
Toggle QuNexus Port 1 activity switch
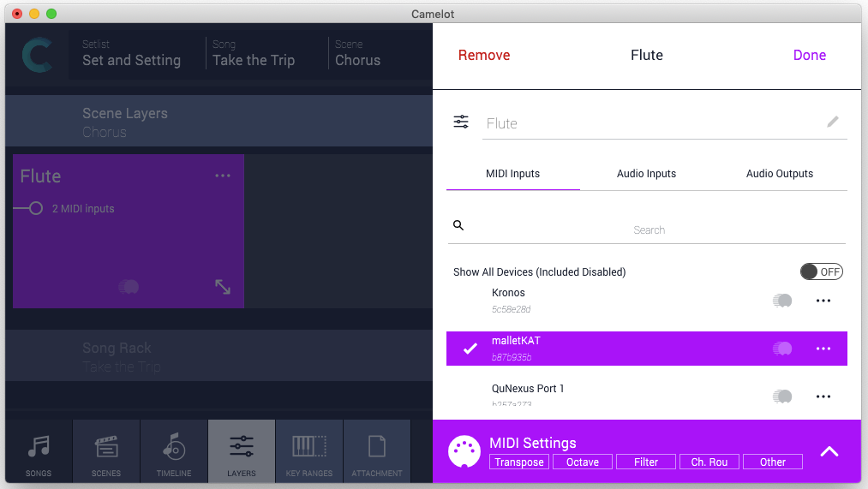(782, 397)
